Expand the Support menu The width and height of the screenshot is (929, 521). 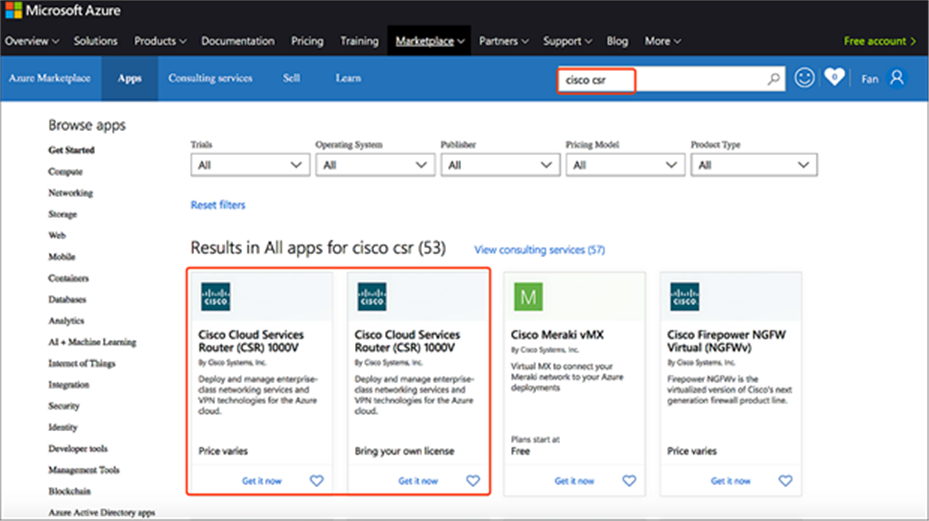(x=568, y=41)
